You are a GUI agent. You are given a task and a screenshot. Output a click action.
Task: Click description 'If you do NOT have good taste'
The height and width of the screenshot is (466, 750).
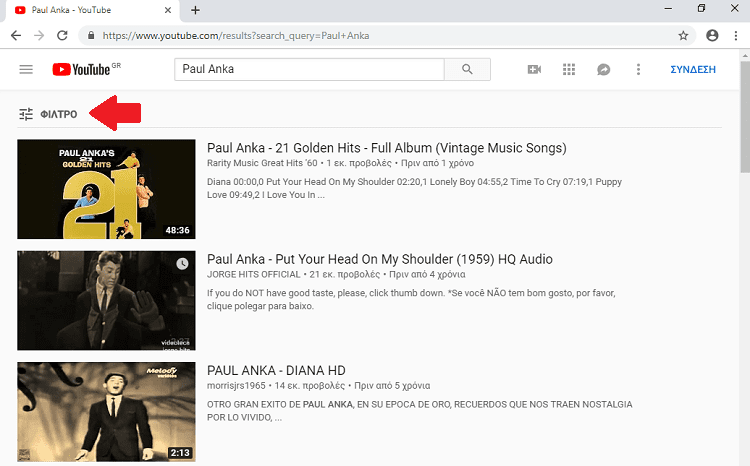tap(411, 300)
